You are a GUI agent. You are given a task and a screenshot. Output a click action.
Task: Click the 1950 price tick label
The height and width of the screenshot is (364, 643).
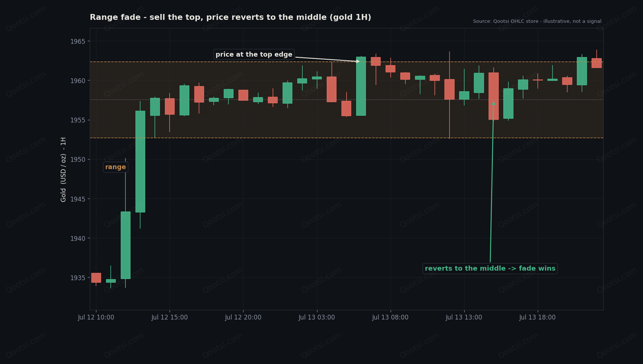click(78, 160)
